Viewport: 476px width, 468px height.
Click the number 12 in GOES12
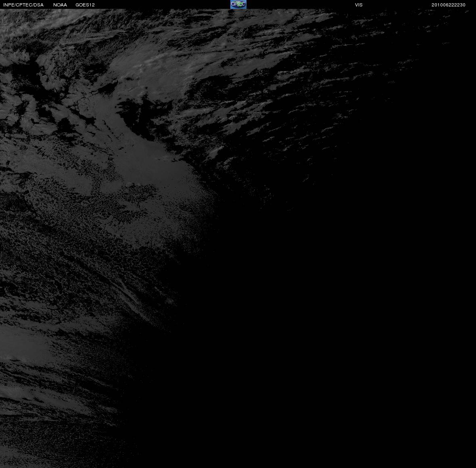coord(92,5)
